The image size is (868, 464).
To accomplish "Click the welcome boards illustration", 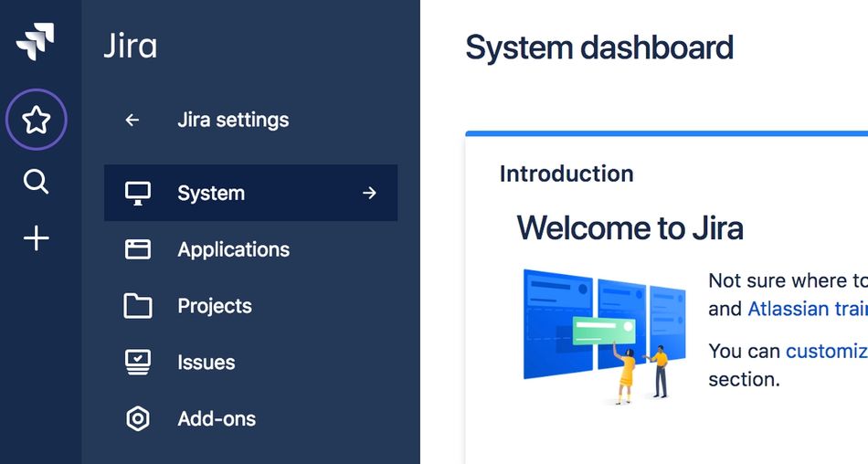I will coord(605,336).
